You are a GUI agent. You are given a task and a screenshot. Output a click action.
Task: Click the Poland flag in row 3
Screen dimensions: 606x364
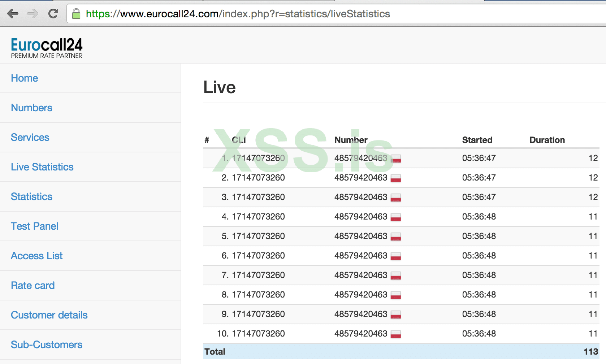tap(396, 198)
